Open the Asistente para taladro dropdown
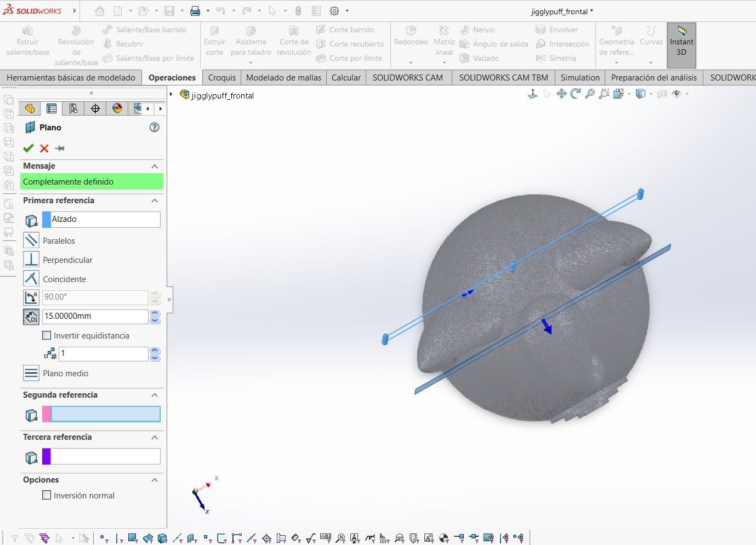Viewport: 756px width, 545px height. pyautogui.click(x=251, y=62)
